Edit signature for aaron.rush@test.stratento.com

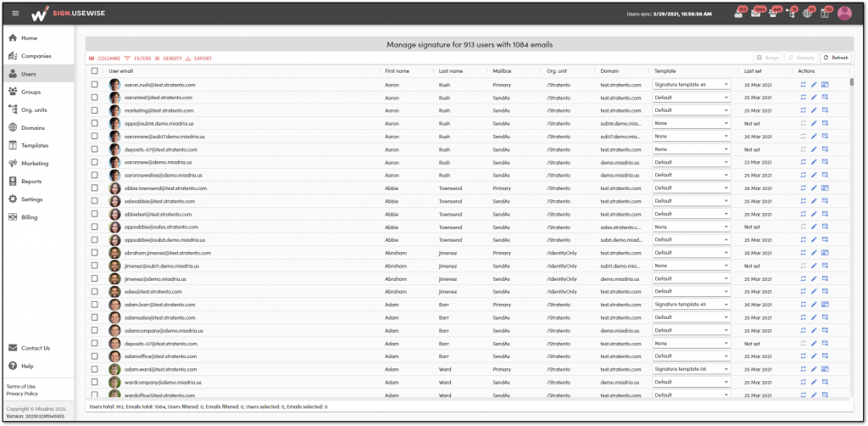[814, 85]
